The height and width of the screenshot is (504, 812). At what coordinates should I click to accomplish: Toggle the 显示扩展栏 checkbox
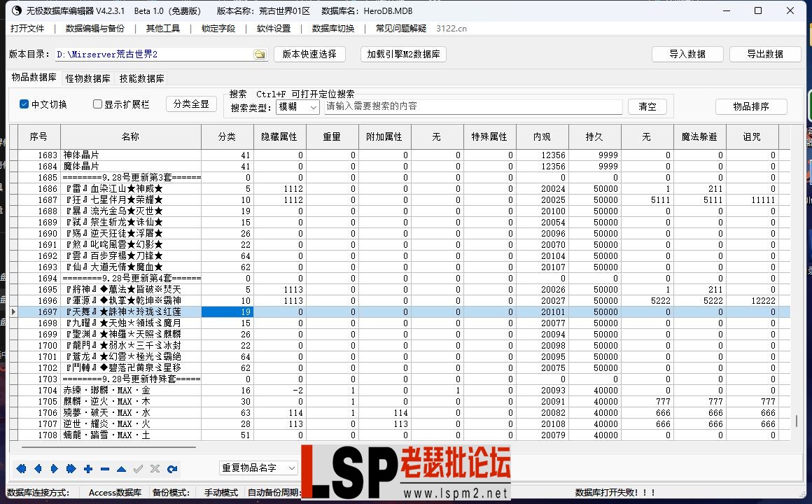coord(97,104)
